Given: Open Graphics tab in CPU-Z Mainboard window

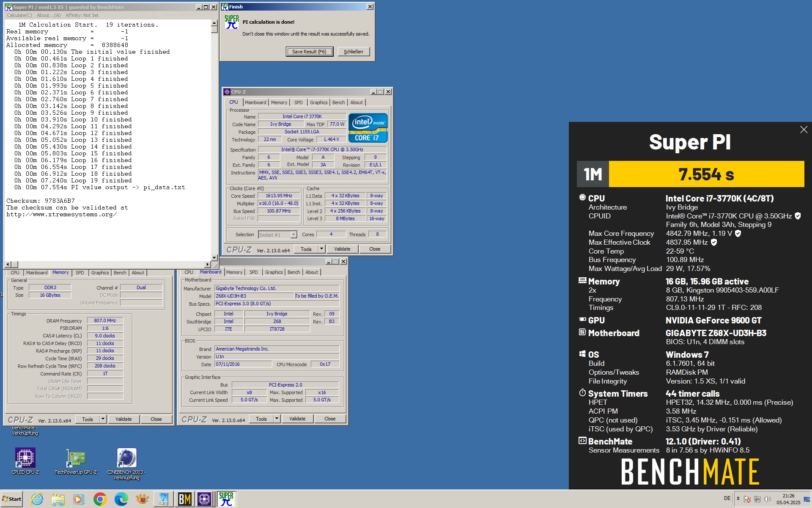Looking at the screenshot, I should click(274, 272).
